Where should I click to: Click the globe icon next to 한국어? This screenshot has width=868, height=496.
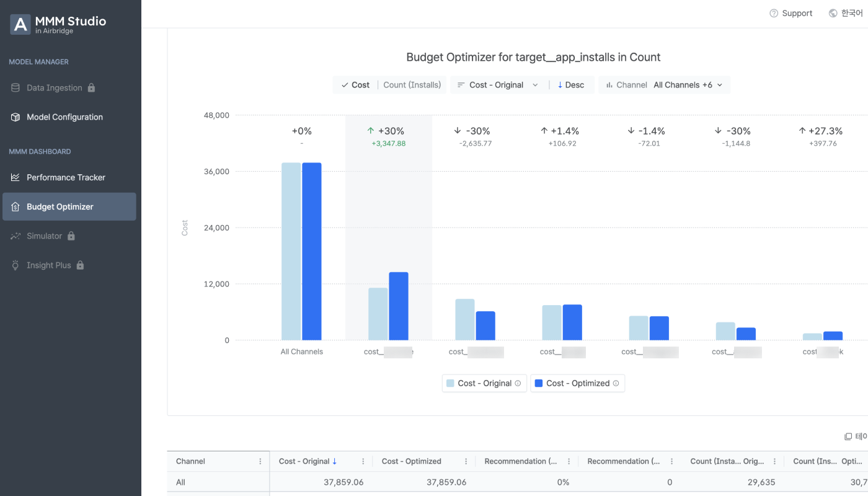(x=833, y=13)
